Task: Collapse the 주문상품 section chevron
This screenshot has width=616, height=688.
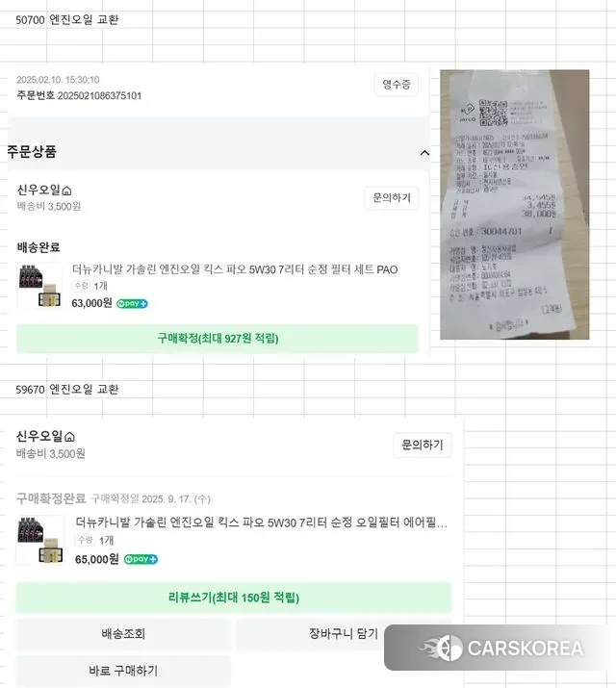Action: click(x=424, y=153)
